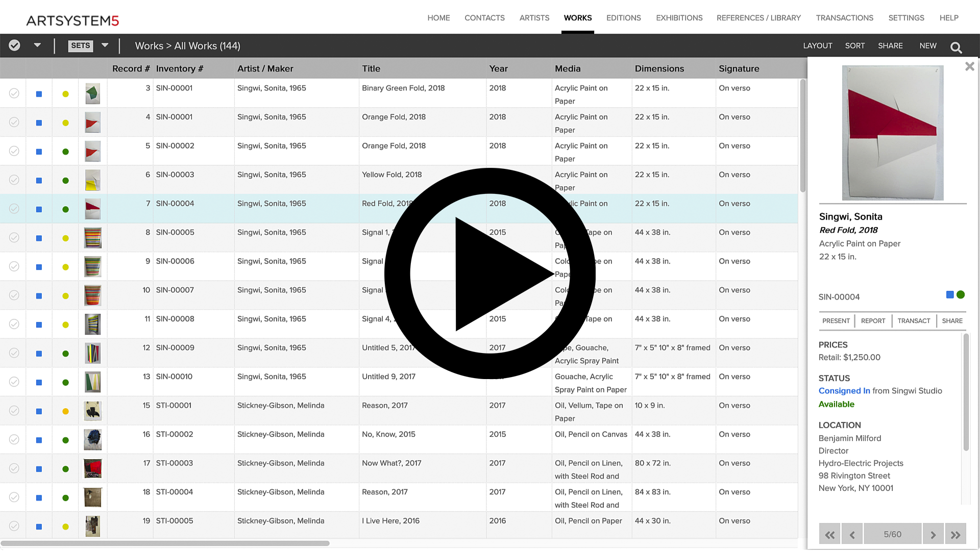Click the Consigned In link

point(844,391)
